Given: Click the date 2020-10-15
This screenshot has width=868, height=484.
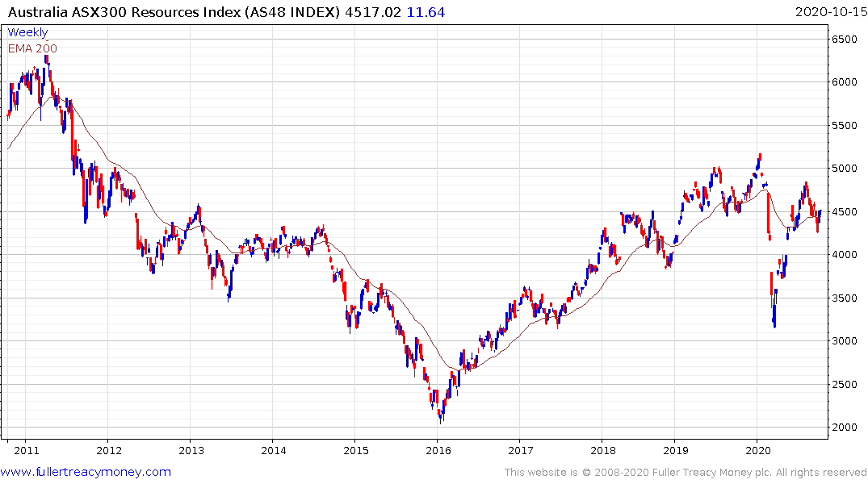Looking at the screenshot, I should pos(831,12).
